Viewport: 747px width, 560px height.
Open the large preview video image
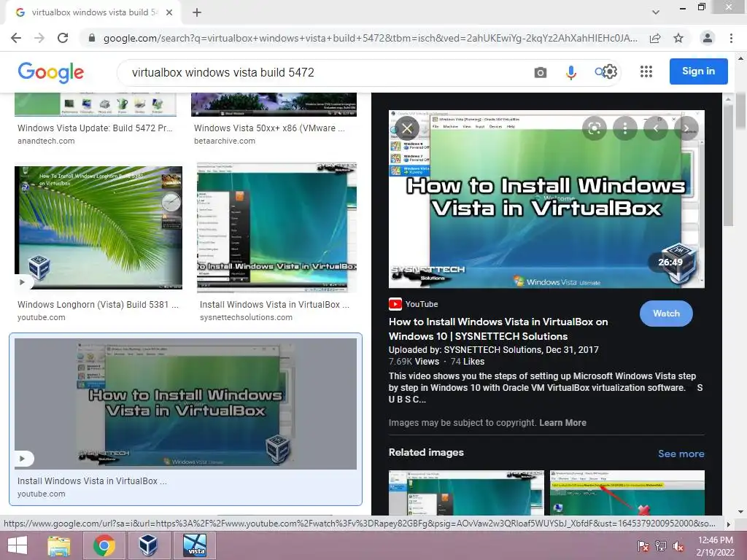(546, 199)
